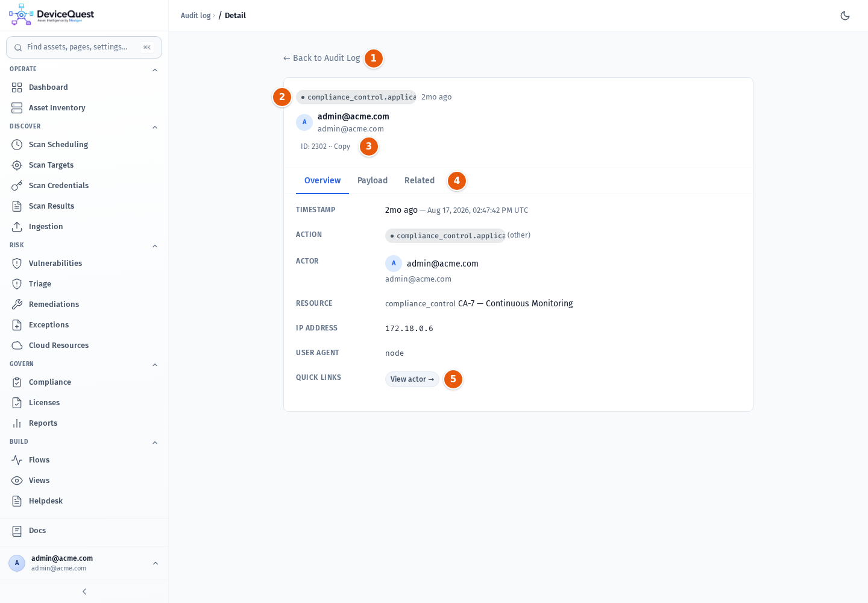This screenshot has height=603, width=868.
Task: Click the ⌘K shortcut badge
Action: tap(147, 47)
